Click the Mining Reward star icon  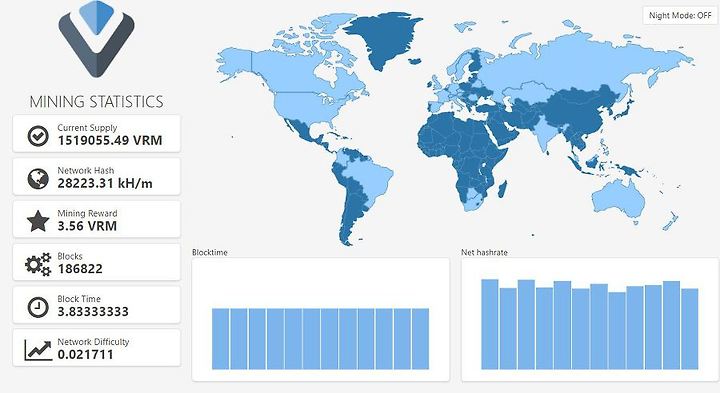[38, 221]
